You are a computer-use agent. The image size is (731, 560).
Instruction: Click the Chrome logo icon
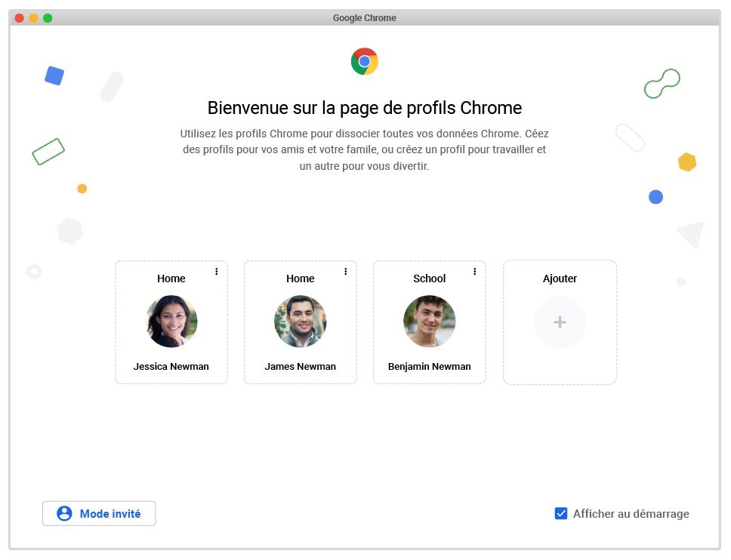tap(365, 61)
